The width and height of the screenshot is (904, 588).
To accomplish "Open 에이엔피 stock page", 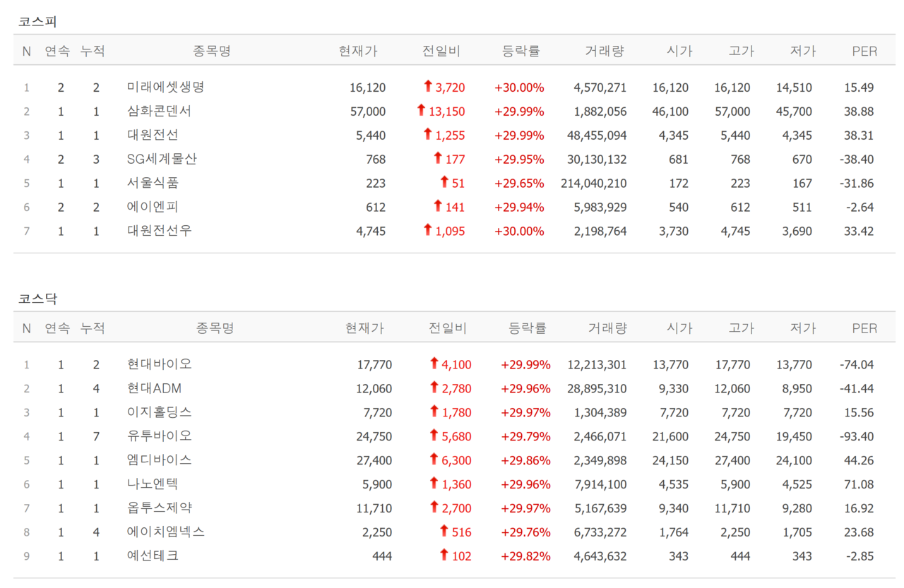I will click(x=153, y=208).
